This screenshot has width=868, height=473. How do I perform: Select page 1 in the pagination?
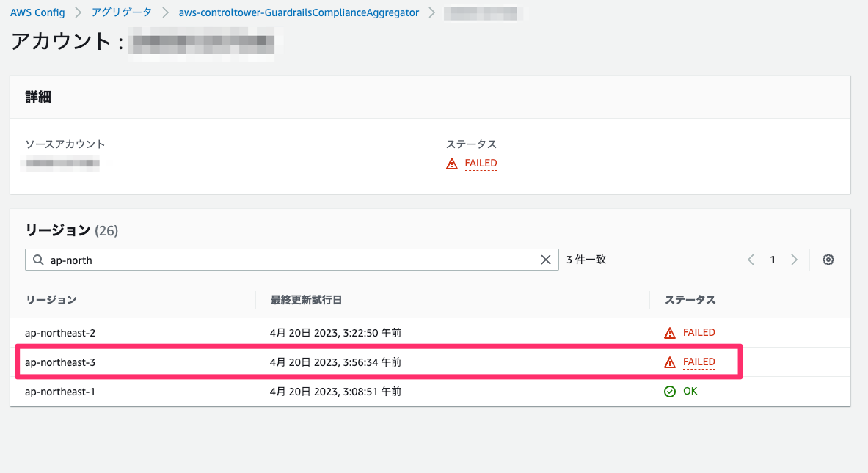tap(773, 260)
